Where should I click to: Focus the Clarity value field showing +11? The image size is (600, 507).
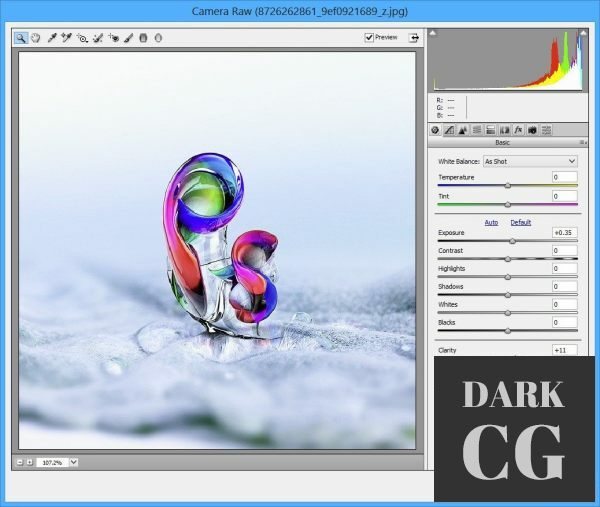(565, 350)
